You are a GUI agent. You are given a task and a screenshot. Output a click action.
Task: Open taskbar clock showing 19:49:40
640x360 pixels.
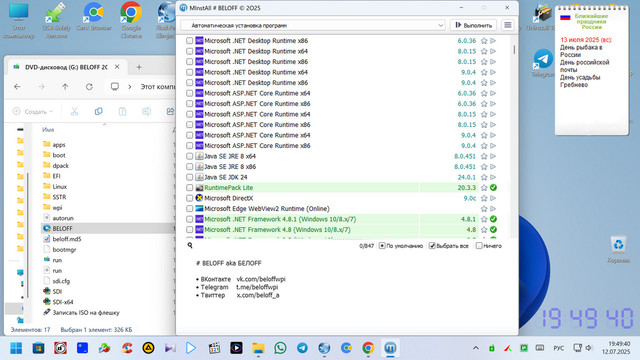(x=616, y=348)
